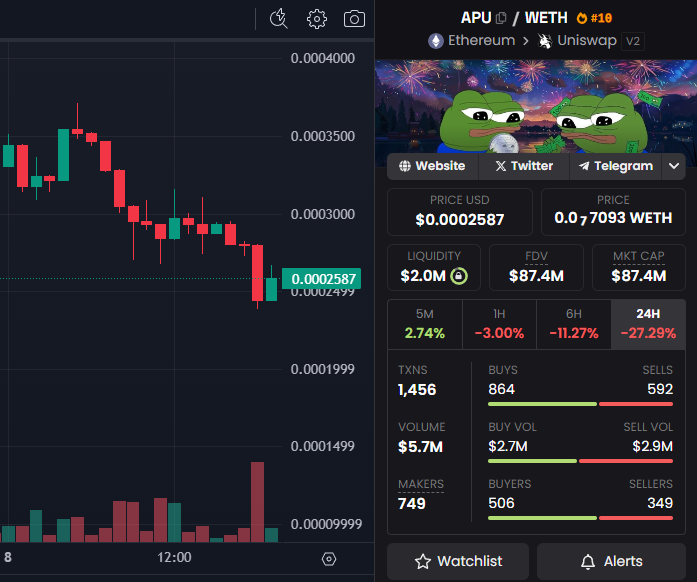This screenshot has height=582, width=697.
Task: Expand more social links chevron
Action: pyautogui.click(x=673, y=166)
